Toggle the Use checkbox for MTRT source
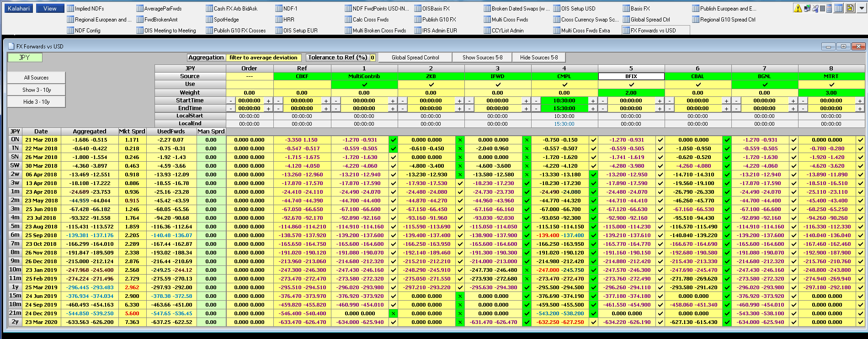Screen dimensions: 868x339 [831, 85]
